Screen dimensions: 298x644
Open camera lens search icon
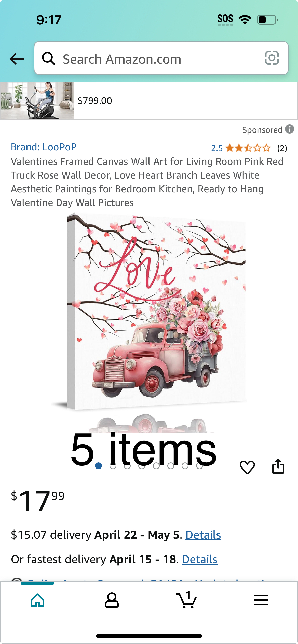pyautogui.click(x=272, y=58)
